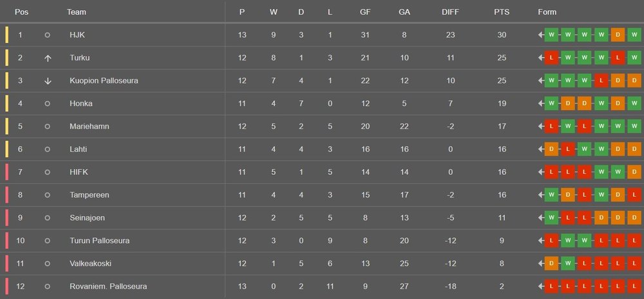Open the Turun Palloseura team link
Viewport: 644px width, 299px height.
point(99,240)
